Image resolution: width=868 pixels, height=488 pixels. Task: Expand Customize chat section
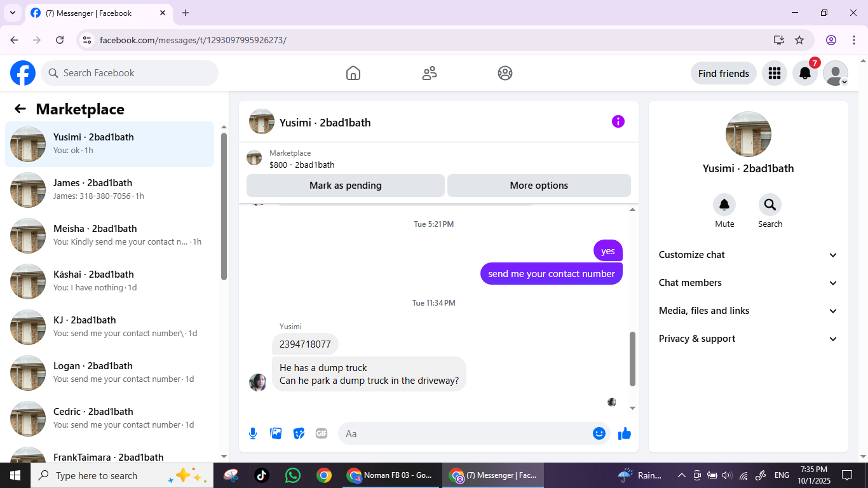click(x=749, y=255)
